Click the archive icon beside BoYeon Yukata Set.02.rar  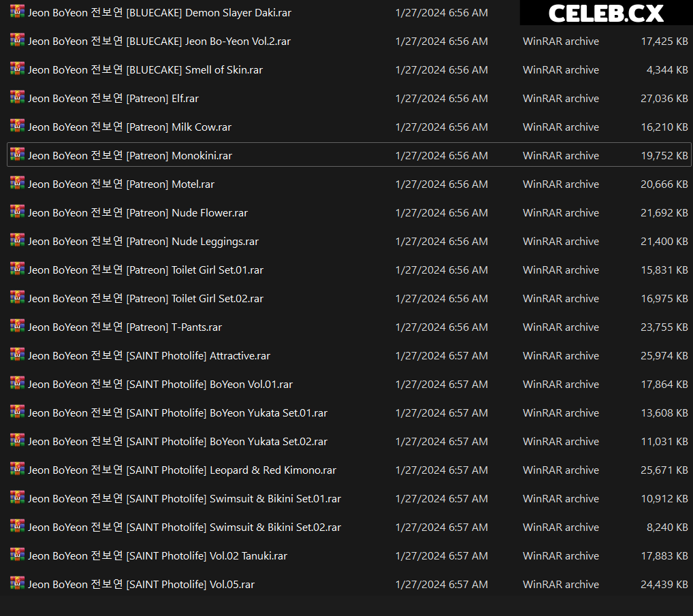pyautogui.click(x=17, y=440)
